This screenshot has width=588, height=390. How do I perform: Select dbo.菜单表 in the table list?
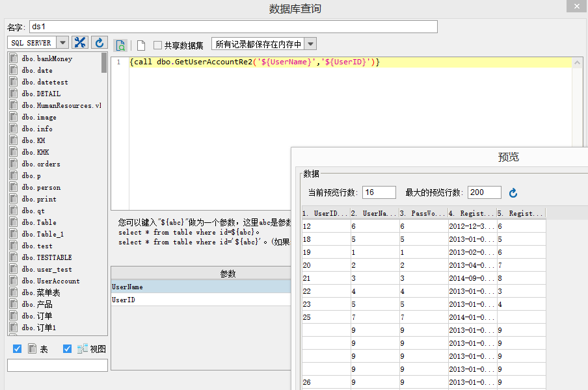pos(41,292)
